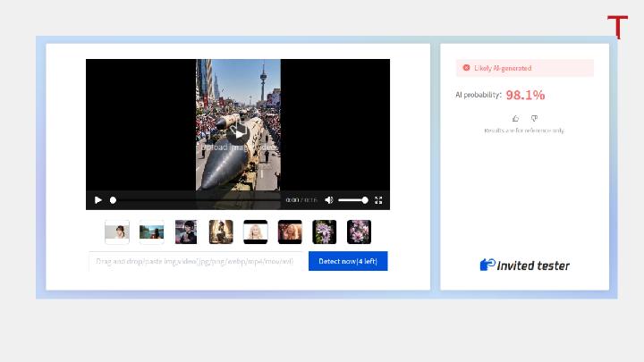The height and width of the screenshot is (362, 644).
Task: Select the sample thumbnail of woman on gray background
Action: 117,232
